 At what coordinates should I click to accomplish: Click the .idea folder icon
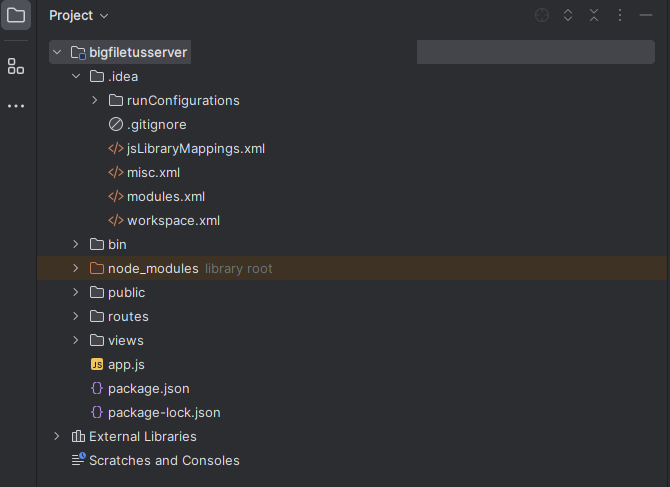point(97,76)
